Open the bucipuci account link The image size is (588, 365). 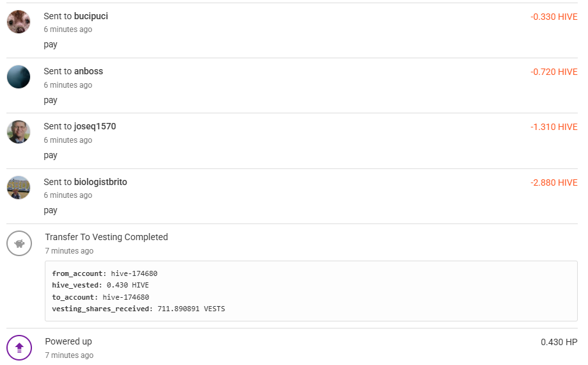[91, 16]
